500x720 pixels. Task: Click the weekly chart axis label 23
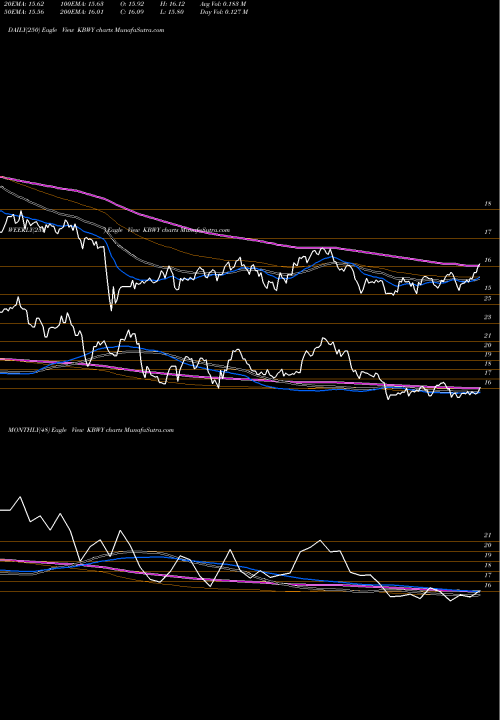(488, 317)
